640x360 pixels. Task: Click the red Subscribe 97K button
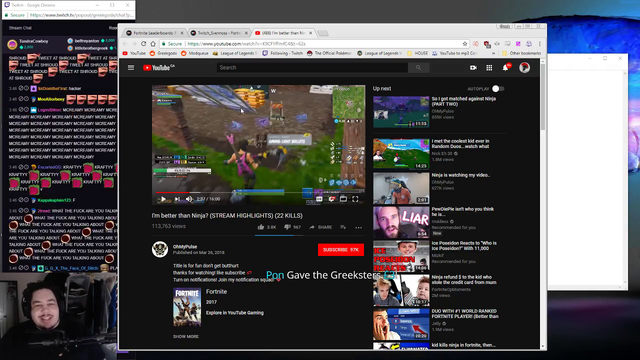(341, 250)
